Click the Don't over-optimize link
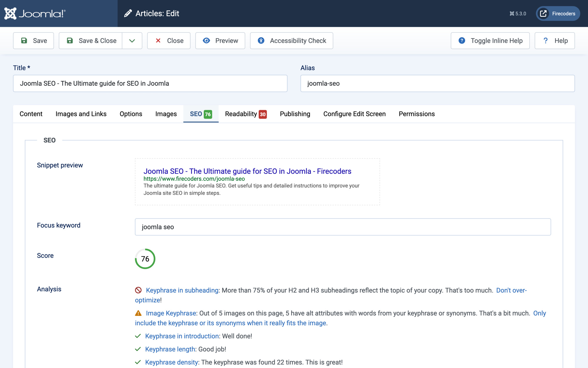588x368 pixels. pos(511,290)
